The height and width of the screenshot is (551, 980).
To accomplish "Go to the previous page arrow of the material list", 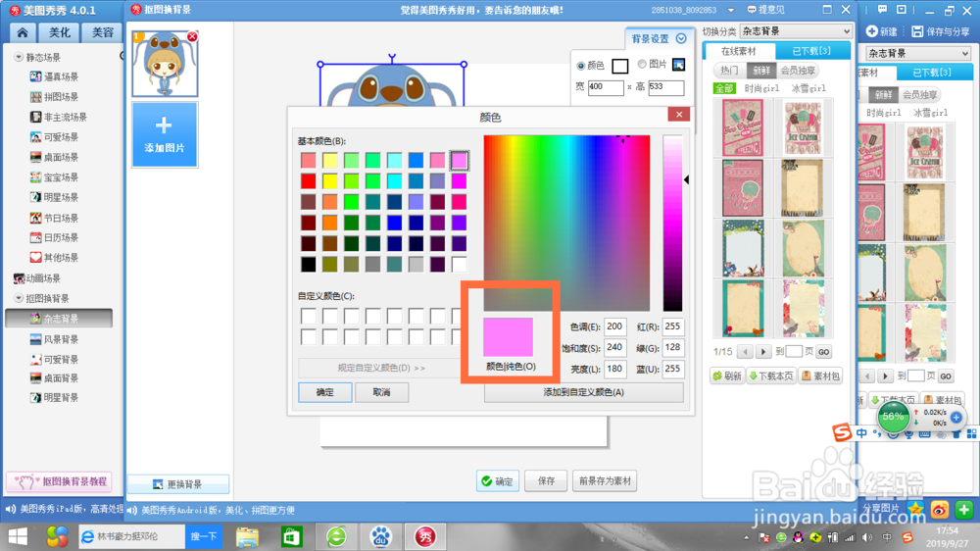I will [x=745, y=352].
